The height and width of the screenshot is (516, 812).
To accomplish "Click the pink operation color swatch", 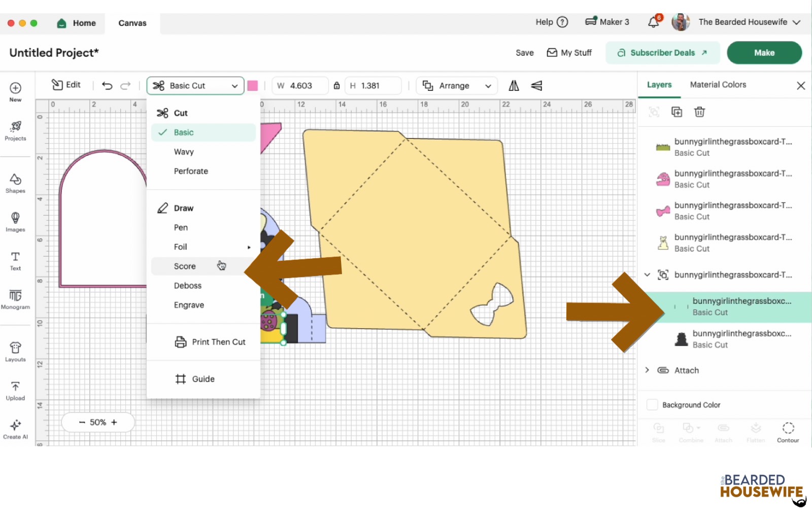I will [253, 86].
